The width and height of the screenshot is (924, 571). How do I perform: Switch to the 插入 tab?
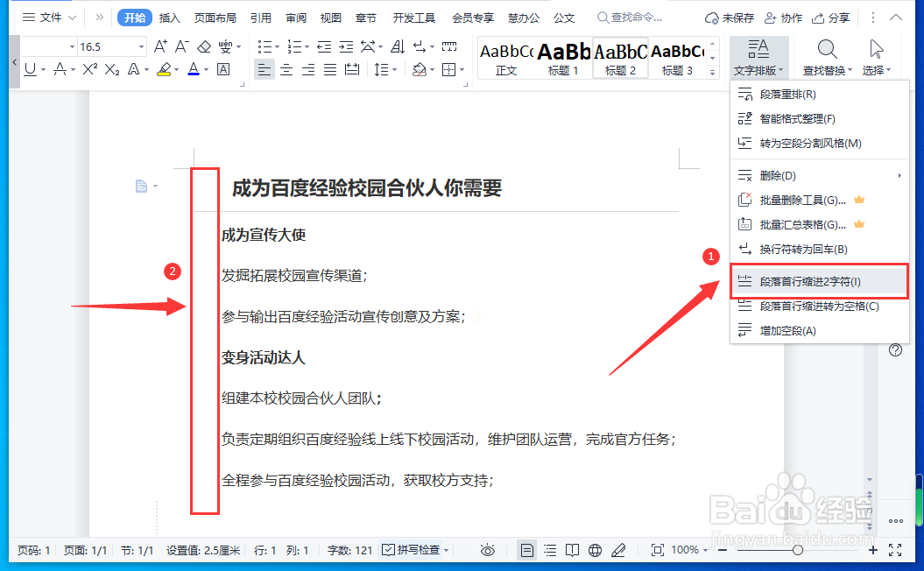click(169, 18)
